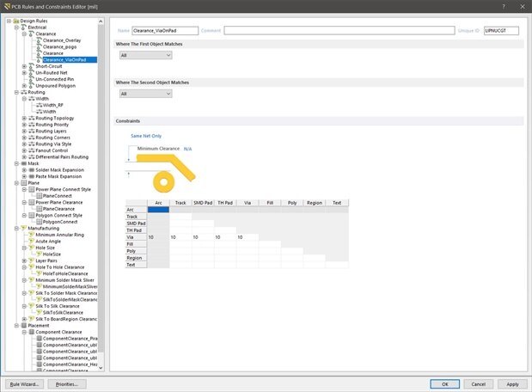Expand the Layer Pairs tree node
The width and height of the screenshot is (532, 392).
pos(24,260)
